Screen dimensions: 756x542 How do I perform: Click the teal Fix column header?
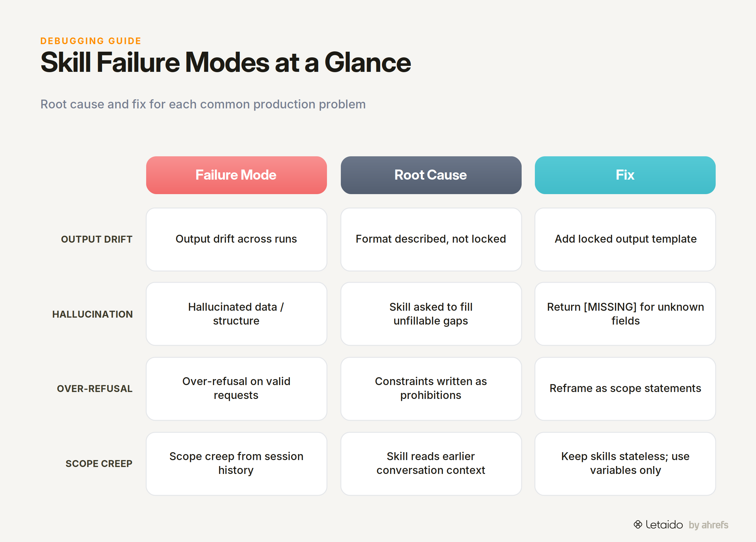(625, 175)
